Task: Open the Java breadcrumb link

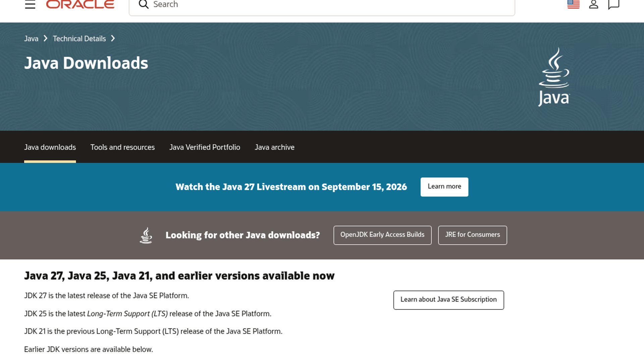Action: click(31, 39)
